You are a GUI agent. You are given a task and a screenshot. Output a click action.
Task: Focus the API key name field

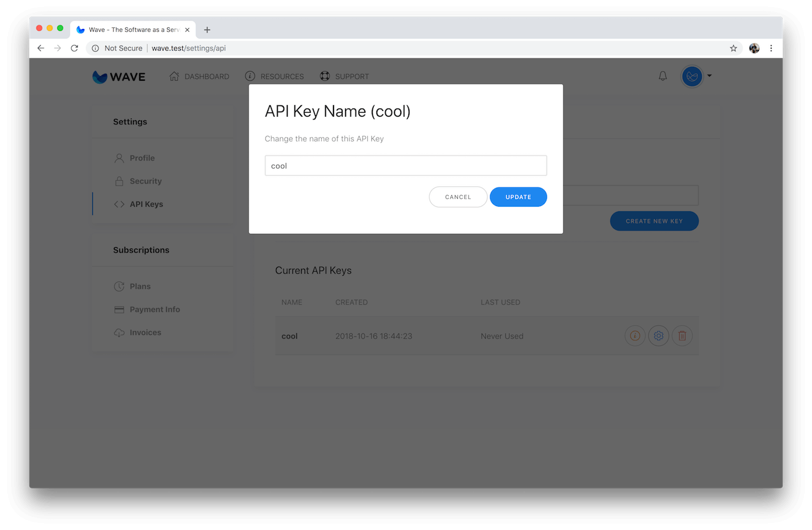pos(405,165)
